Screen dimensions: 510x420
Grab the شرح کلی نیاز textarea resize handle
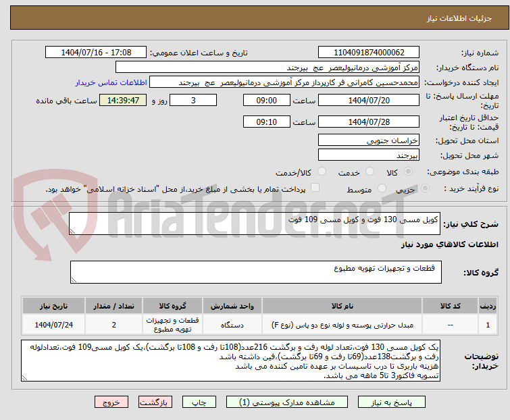pyautogui.click(x=72, y=232)
